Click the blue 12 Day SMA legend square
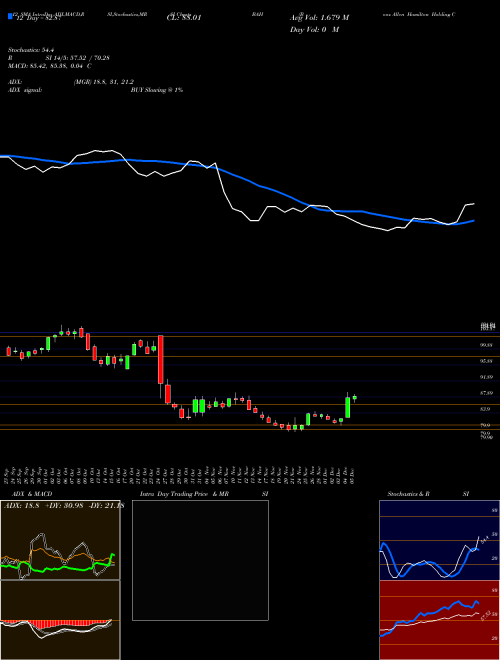 click(x=11, y=16)
